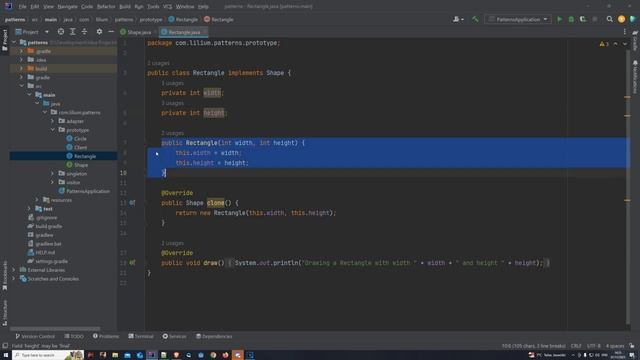Hide the Project tool window
Viewport: 640px width, 360px height.
click(x=111, y=31)
